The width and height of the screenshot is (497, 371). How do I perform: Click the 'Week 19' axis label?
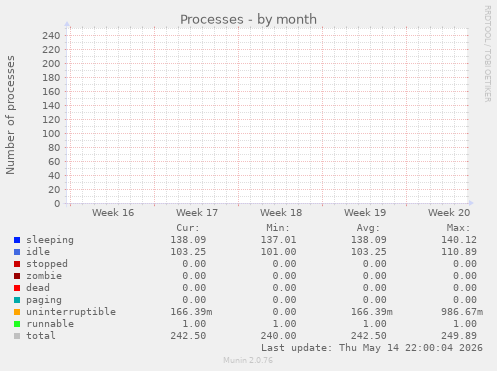(365, 213)
